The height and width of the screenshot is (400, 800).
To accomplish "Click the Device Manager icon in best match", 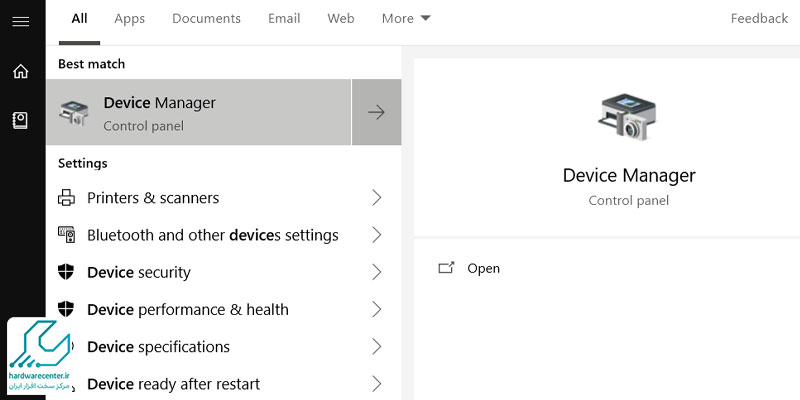I will (x=74, y=113).
